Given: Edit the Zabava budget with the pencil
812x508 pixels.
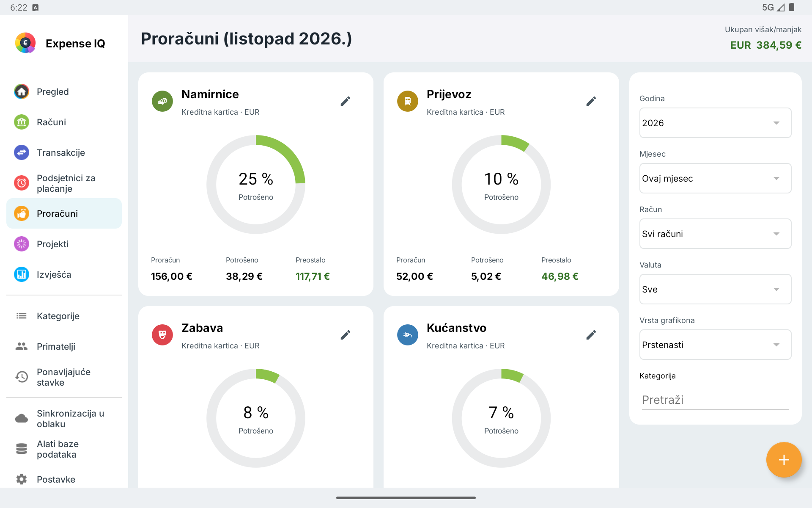Looking at the screenshot, I should click(346, 335).
